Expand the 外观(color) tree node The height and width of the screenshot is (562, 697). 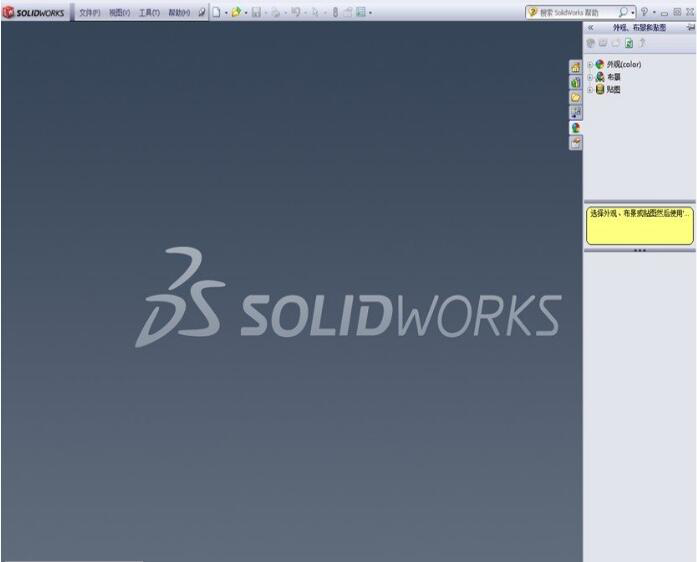click(x=590, y=65)
